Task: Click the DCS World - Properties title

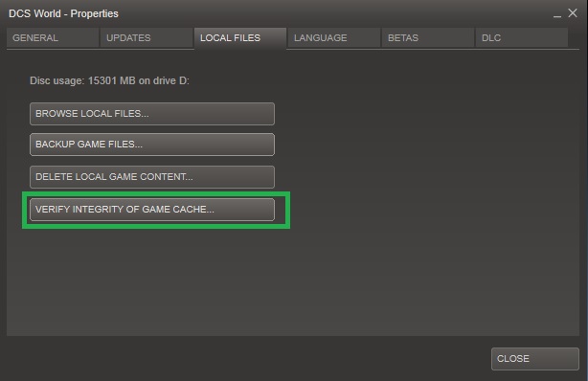Action: (63, 13)
